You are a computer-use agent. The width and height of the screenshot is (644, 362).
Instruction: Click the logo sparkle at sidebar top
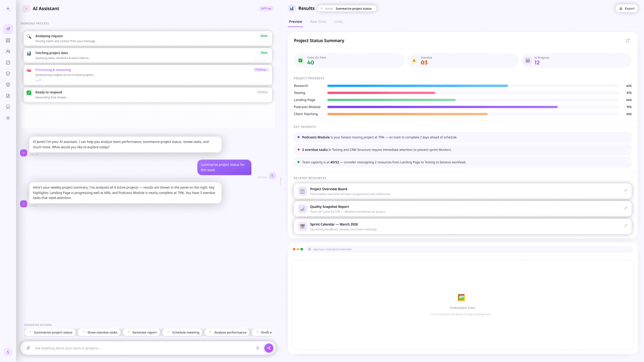pyautogui.click(x=8, y=9)
